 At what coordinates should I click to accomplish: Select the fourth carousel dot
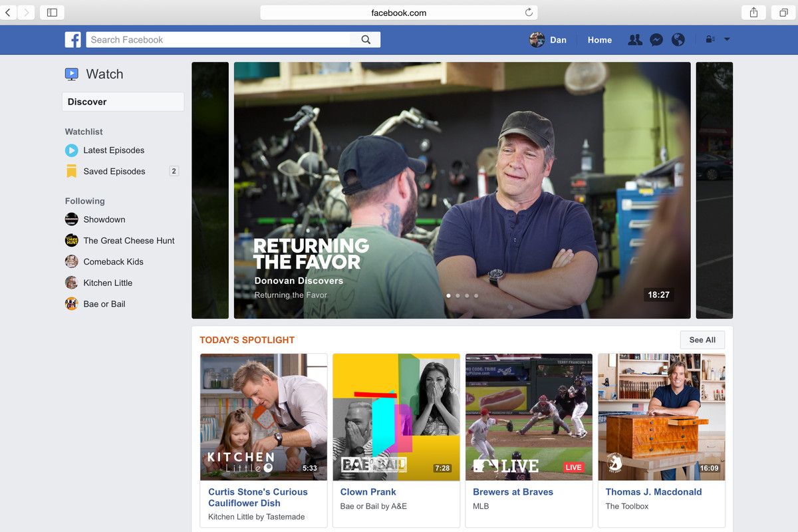coord(475,295)
